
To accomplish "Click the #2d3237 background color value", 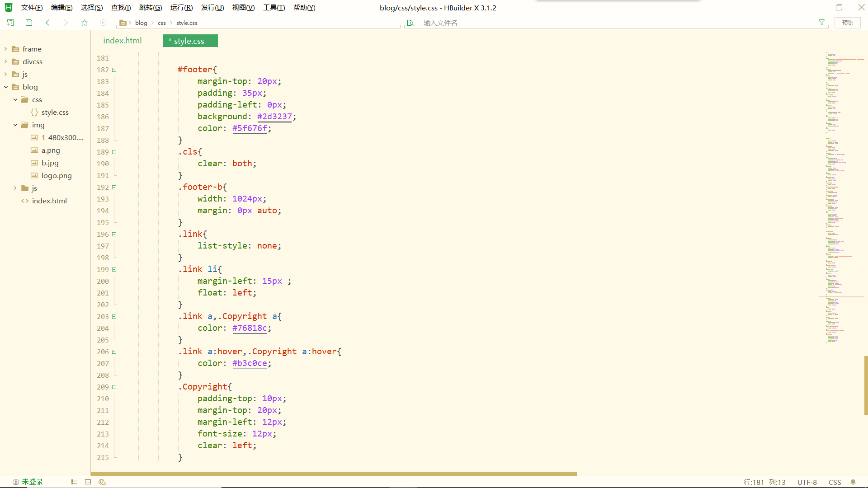I will pos(274,117).
